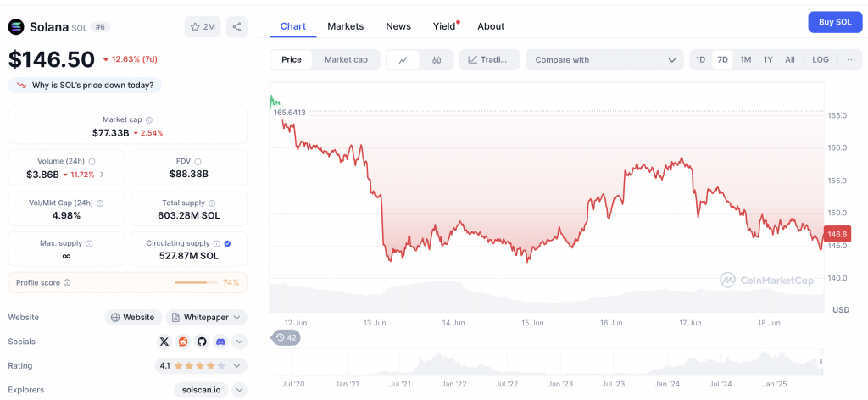This screenshot has height=400, width=868.
Task: Click the 146.6 current price label on axis
Action: [837, 235]
